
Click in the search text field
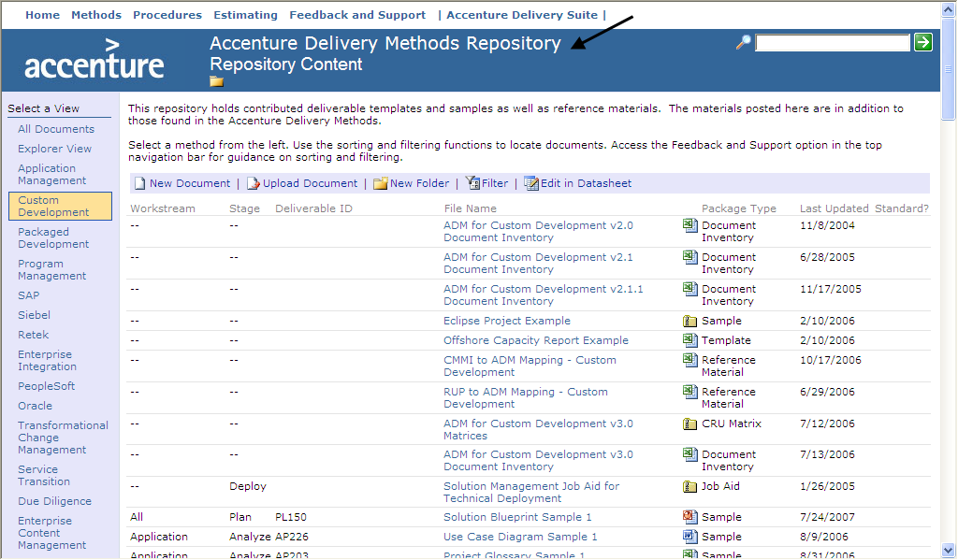833,43
